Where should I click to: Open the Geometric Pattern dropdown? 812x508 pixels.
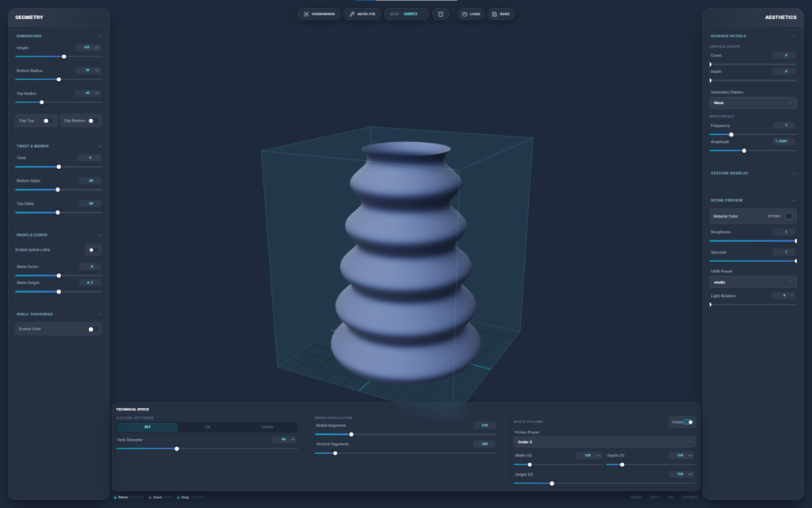pos(753,102)
